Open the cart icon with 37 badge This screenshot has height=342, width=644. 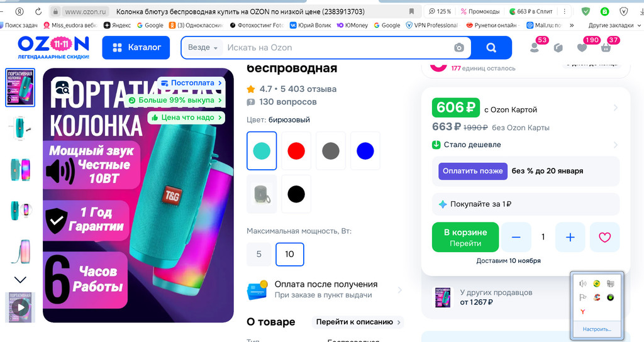click(606, 48)
